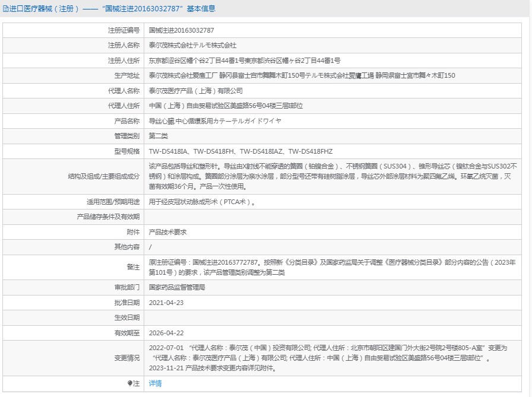The width and height of the screenshot is (532, 397).
Task: Click the 注册人名称 label
Action: [124, 45]
